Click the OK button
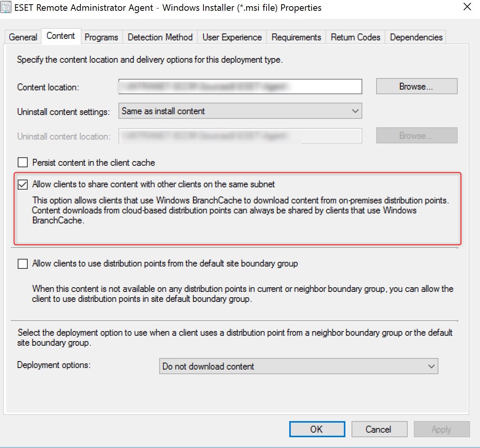Viewport: 480px width, 448px height. [x=317, y=429]
